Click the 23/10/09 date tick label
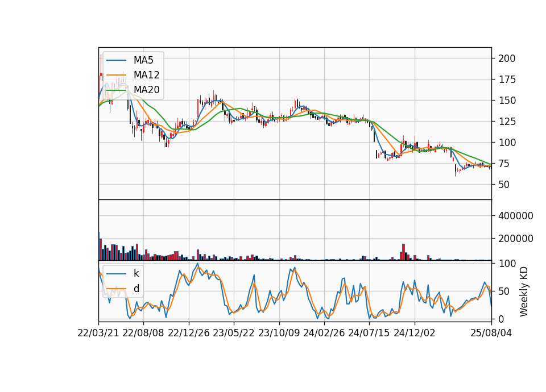546x392 pixels. tap(279, 333)
